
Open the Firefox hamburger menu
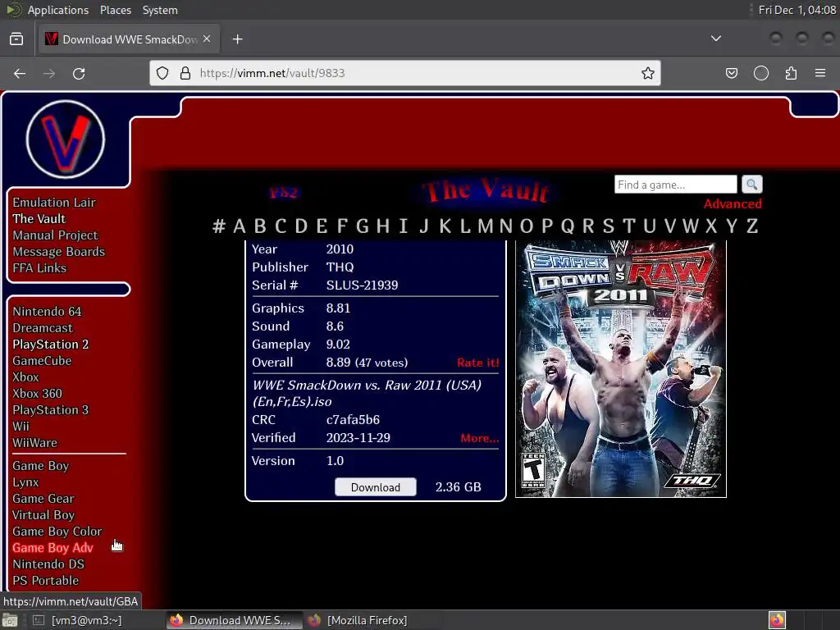pyautogui.click(x=820, y=73)
